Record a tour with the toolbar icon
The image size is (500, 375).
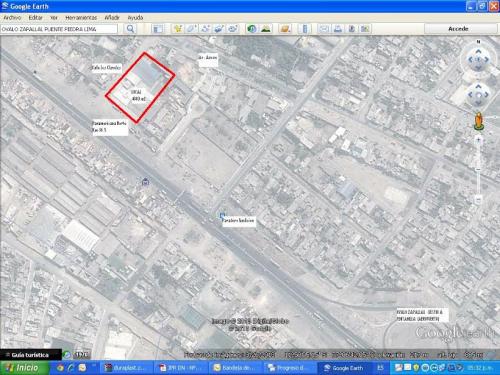[233, 29]
